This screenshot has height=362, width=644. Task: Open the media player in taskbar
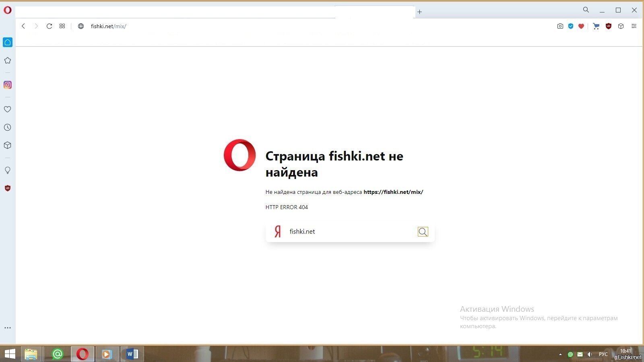[x=107, y=354]
